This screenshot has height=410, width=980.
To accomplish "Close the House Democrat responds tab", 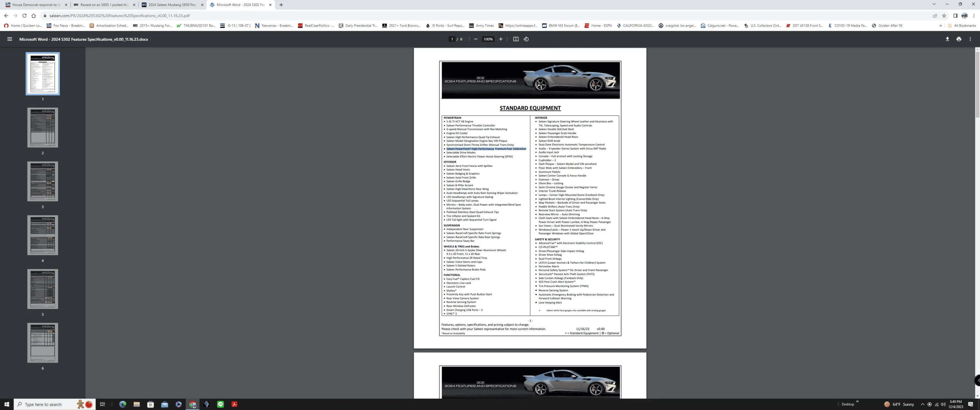I will [x=66, y=5].
